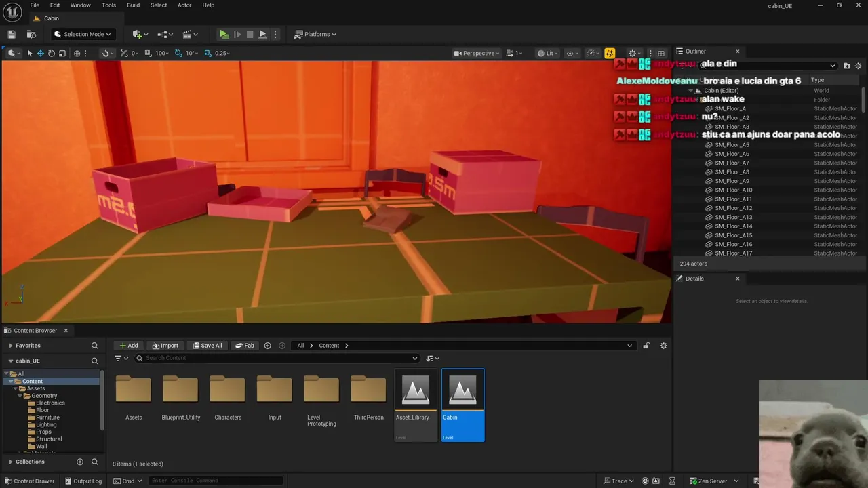Screen dimensions: 868x488
Task: Open the File menu
Action: 35,5
